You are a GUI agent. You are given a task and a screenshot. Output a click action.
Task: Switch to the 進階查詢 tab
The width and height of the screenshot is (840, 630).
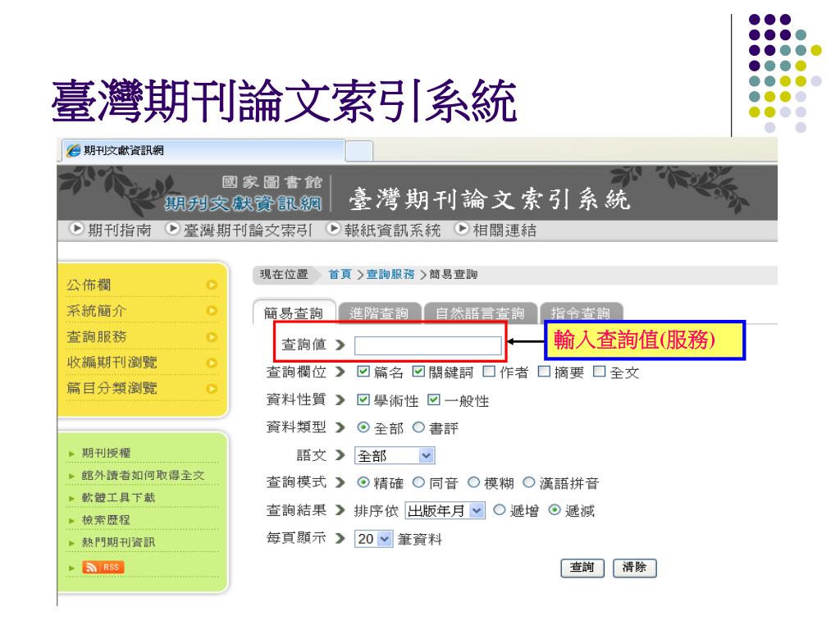click(379, 313)
